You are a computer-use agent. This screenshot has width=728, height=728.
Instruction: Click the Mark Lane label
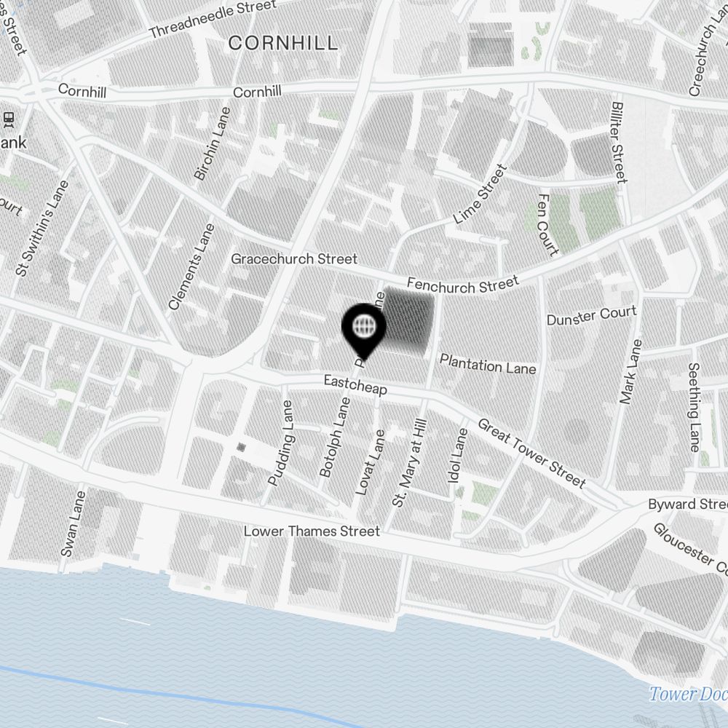pos(631,371)
